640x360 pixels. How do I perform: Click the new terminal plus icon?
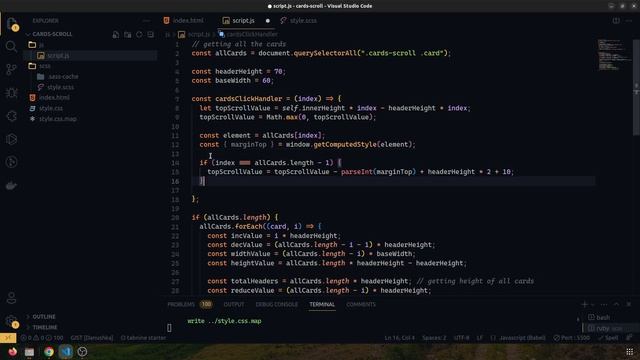[584, 304]
